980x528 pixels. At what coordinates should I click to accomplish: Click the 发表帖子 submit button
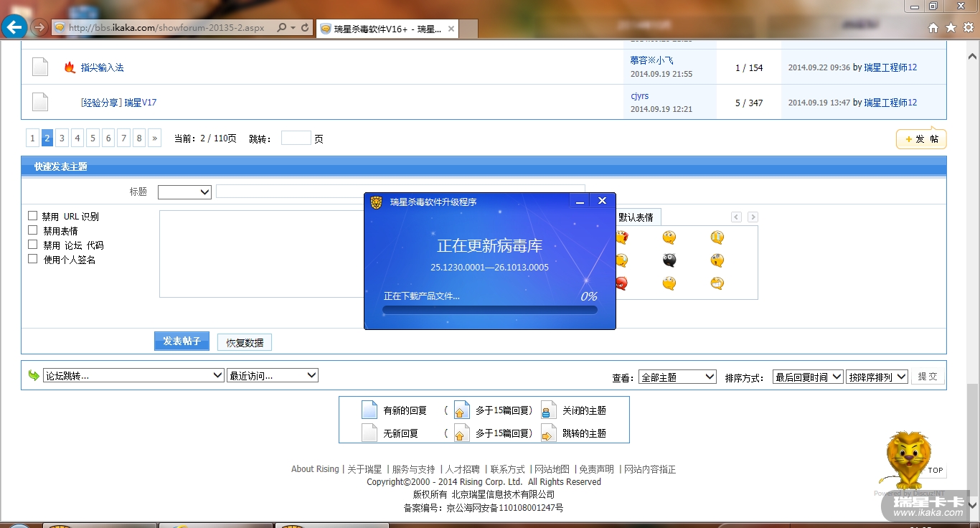tap(182, 341)
